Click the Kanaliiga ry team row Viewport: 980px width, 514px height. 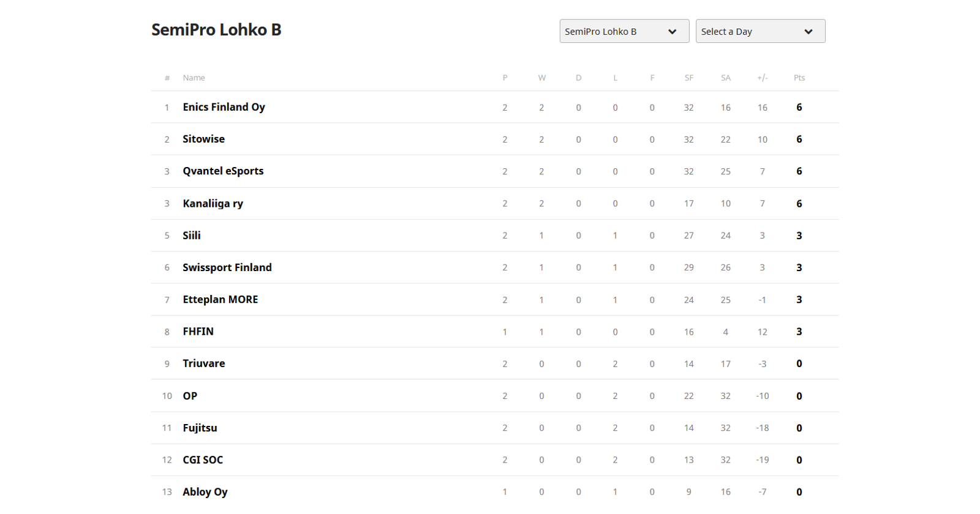click(x=213, y=204)
